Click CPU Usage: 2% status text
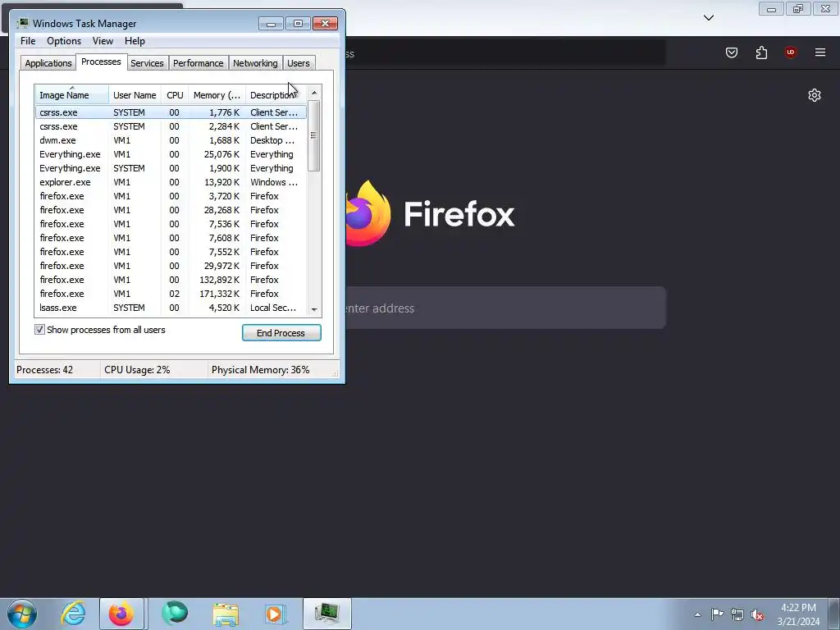Viewport: 840px width, 630px height. 137,370
